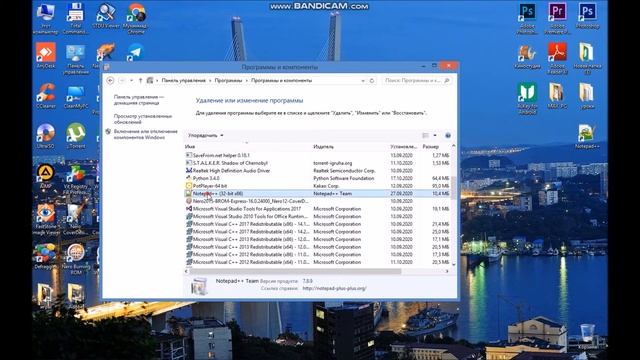Click Программы breadcrumb segment

click(x=229, y=80)
